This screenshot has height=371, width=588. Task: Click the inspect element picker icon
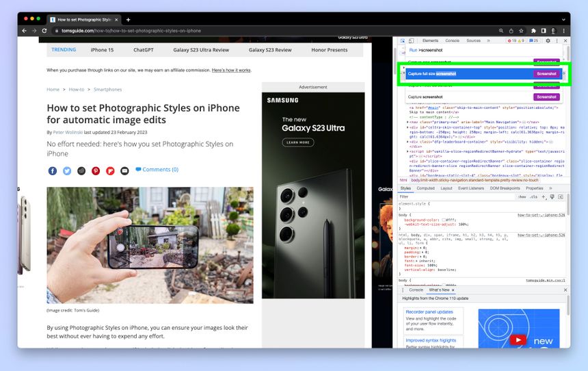coord(402,40)
